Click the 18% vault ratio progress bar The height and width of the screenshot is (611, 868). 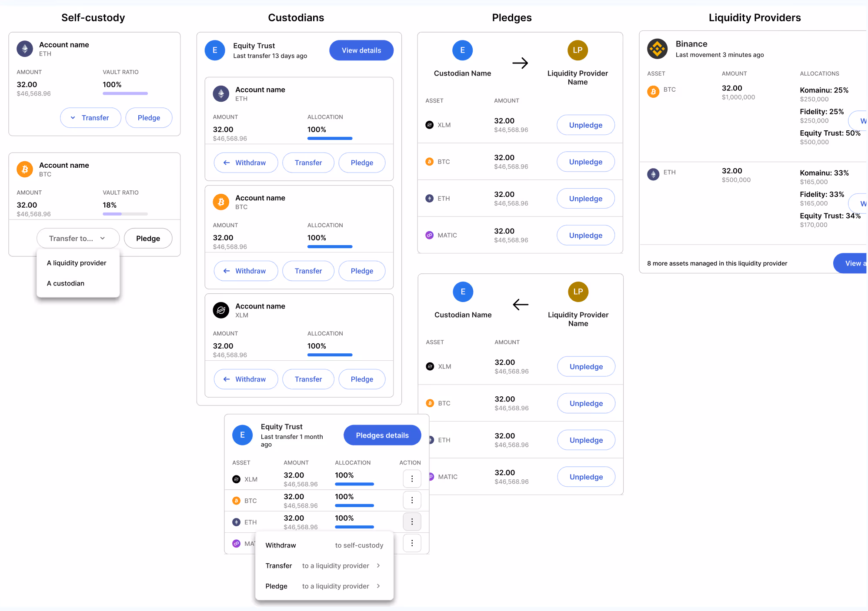click(125, 214)
